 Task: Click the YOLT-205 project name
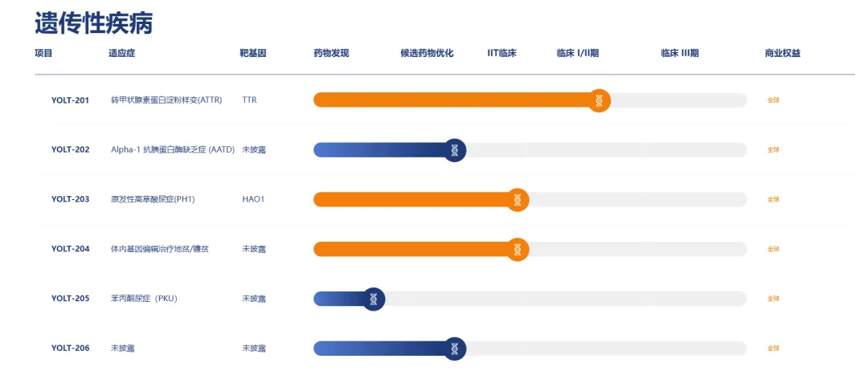pyautogui.click(x=70, y=299)
